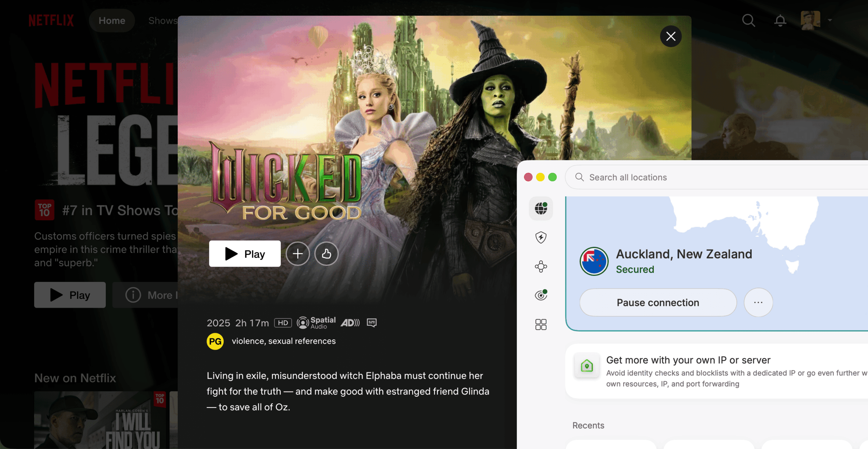Image resolution: width=868 pixels, height=449 pixels.
Task: Click the Netflix logo
Action: [51, 20]
